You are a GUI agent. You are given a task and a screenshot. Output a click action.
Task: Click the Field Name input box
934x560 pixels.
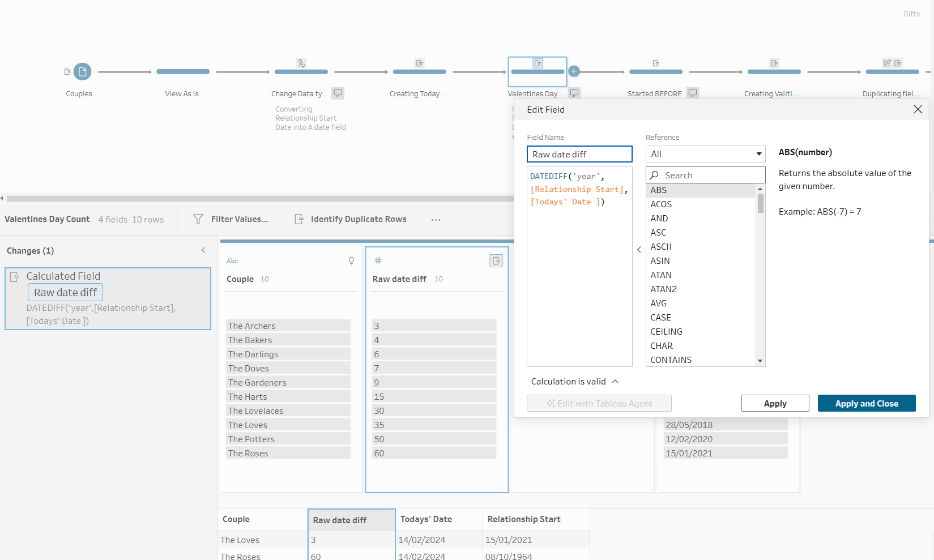[x=579, y=155]
